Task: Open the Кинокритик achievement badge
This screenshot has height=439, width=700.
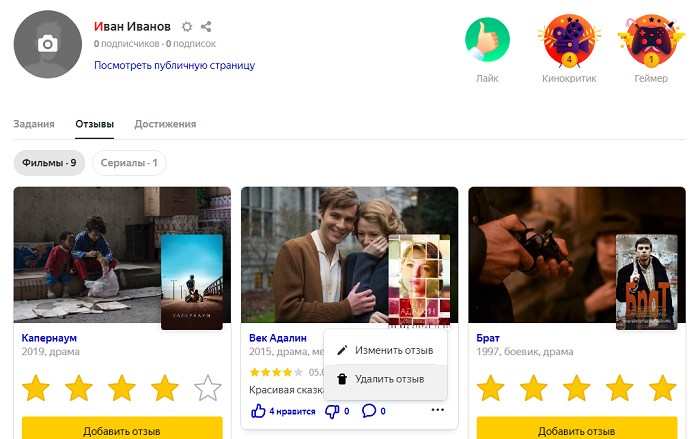Action: (569, 41)
